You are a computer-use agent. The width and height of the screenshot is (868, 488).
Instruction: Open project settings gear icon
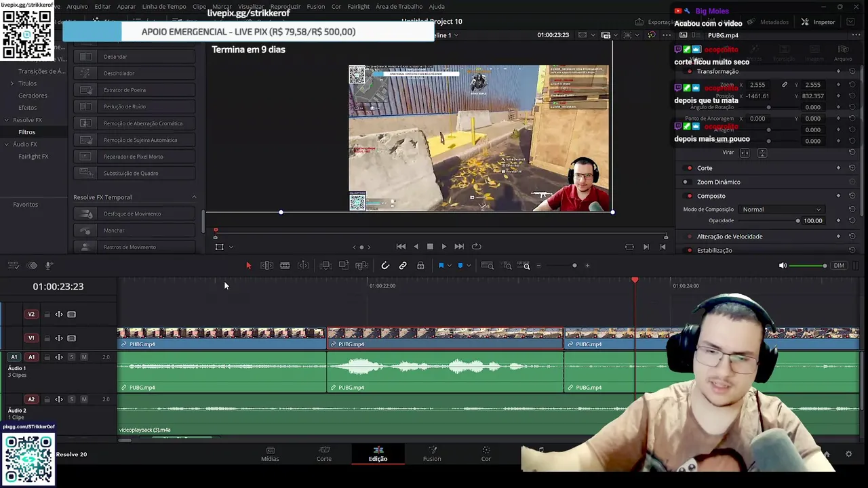pyautogui.click(x=848, y=454)
